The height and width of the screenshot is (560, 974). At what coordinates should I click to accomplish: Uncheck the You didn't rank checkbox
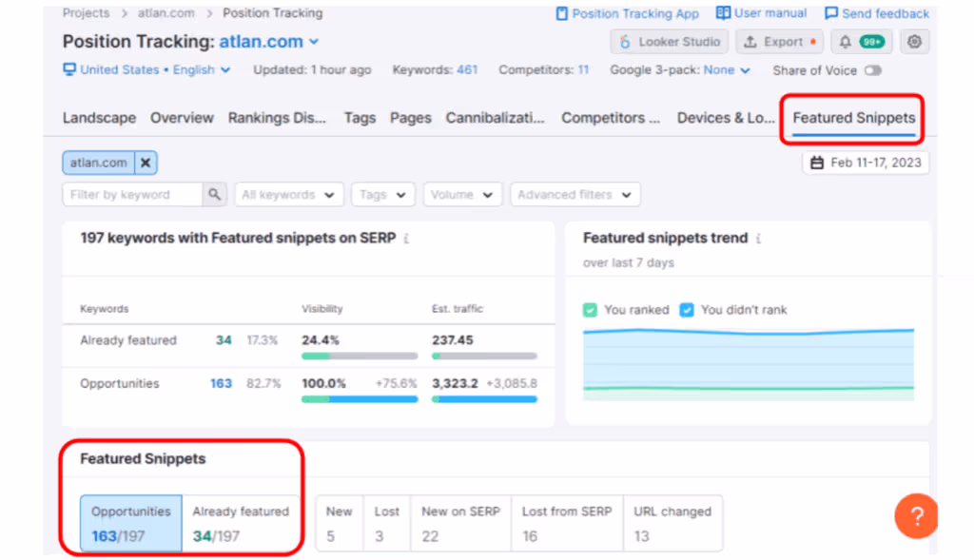[x=687, y=310]
